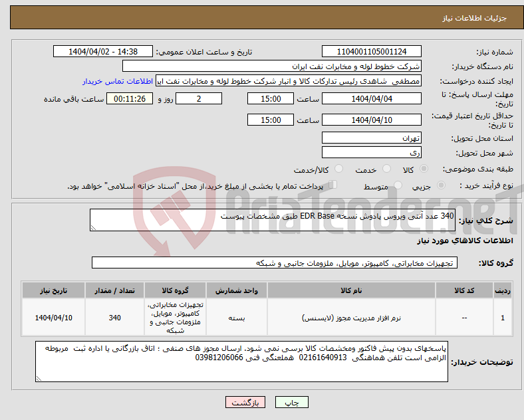Toggle the اسناد خزانه اسلامی payment checkbox

333,185
